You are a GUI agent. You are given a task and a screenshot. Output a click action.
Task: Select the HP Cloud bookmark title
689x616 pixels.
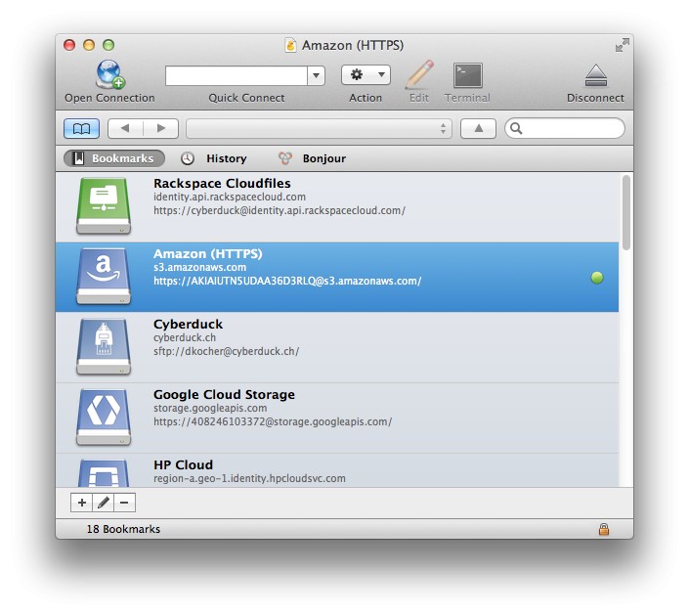183,464
